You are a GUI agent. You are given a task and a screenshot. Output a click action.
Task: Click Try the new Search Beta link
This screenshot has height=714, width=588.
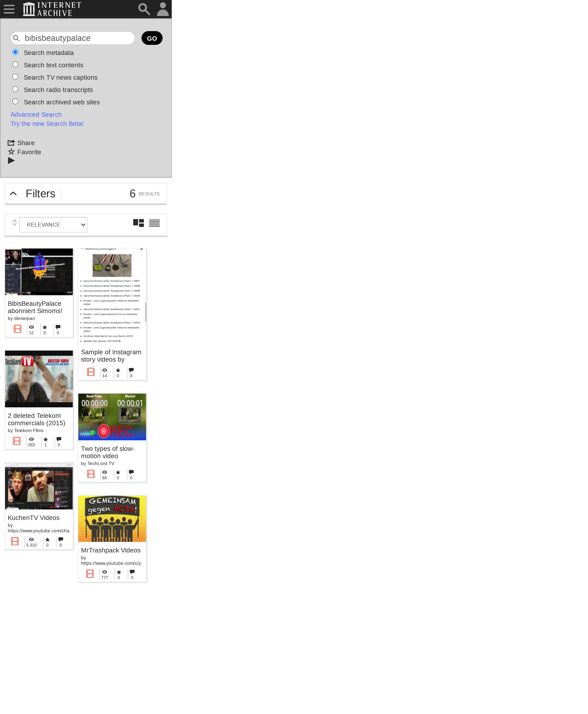(47, 124)
